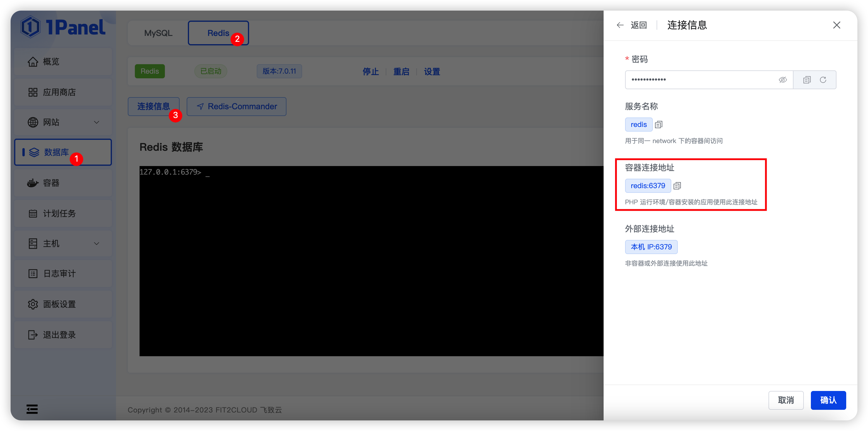Copy the Redis password using copy icon
Viewport: 868px width, 431px height.
(x=806, y=79)
